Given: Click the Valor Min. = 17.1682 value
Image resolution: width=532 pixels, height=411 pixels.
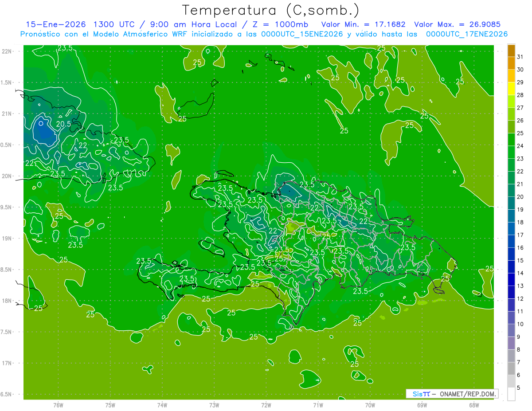Looking at the screenshot, I should [363, 24].
